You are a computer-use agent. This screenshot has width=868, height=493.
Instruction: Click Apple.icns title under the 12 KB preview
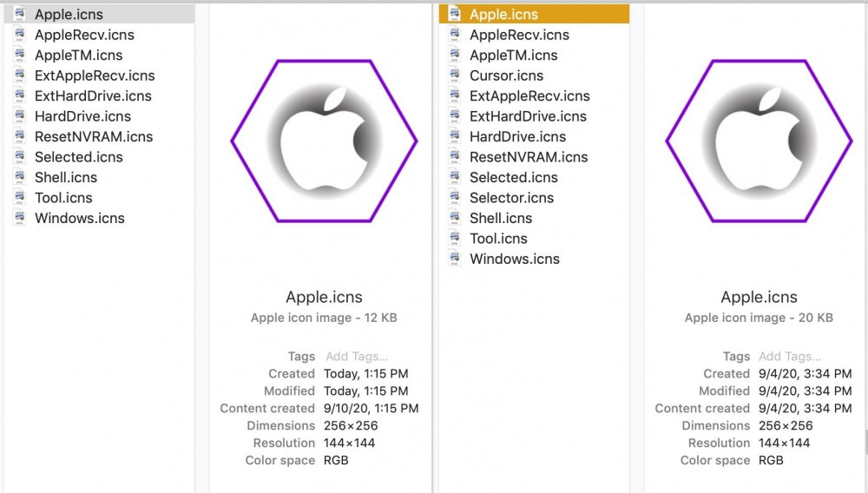[324, 297]
